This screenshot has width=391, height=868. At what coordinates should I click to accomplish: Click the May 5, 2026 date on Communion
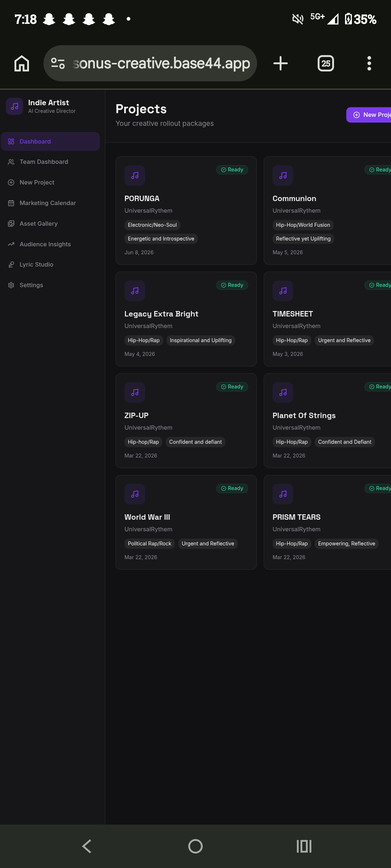point(288,252)
